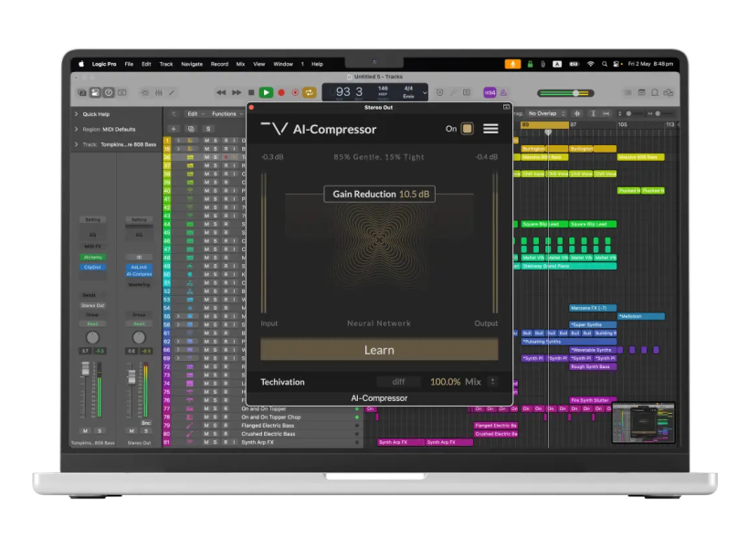Open the AdLimit plug-in slot on Stereo Out
748x560 pixels.
pyautogui.click(x=139, y=267)
